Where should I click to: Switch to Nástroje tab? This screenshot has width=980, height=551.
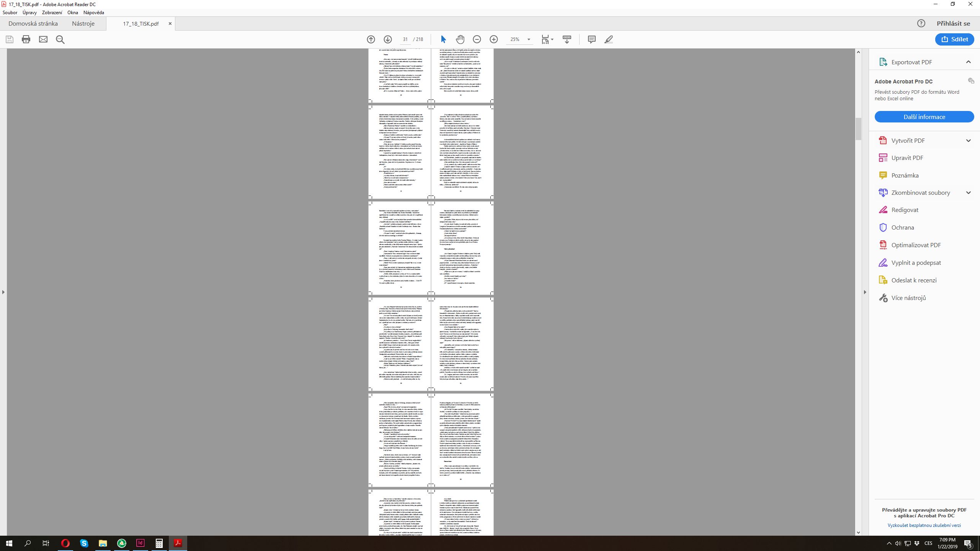83,23
